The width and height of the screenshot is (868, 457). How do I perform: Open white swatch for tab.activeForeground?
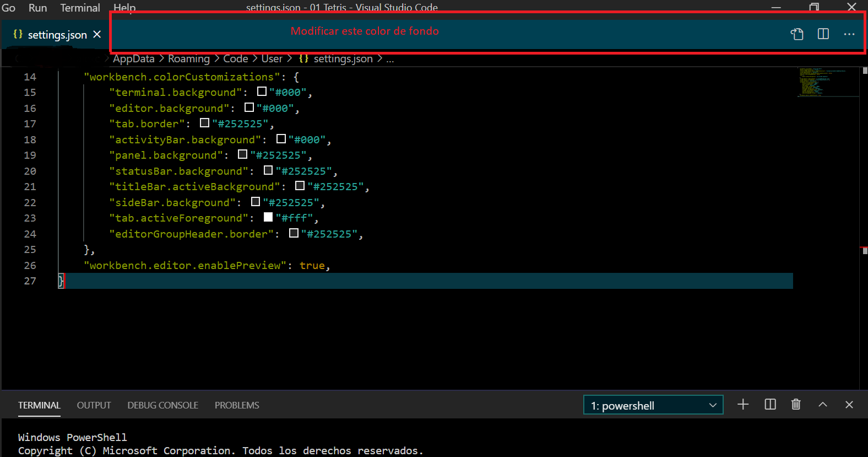(268, 217)
